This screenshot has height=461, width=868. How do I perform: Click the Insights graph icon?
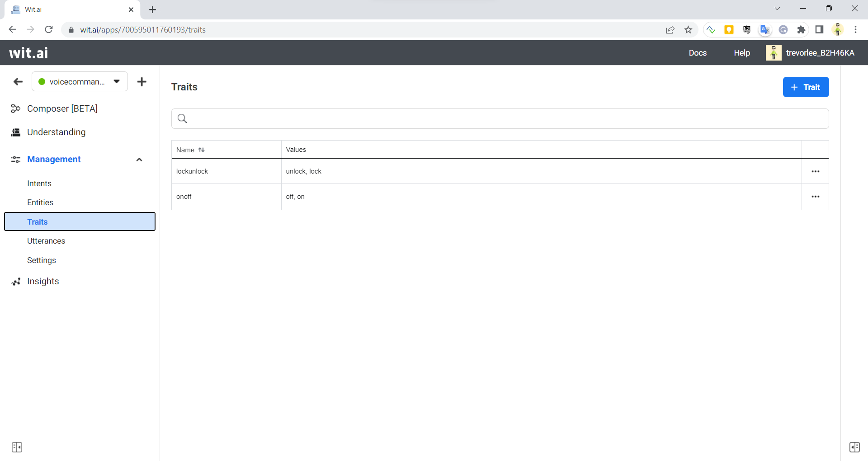(x=16, y=282)
